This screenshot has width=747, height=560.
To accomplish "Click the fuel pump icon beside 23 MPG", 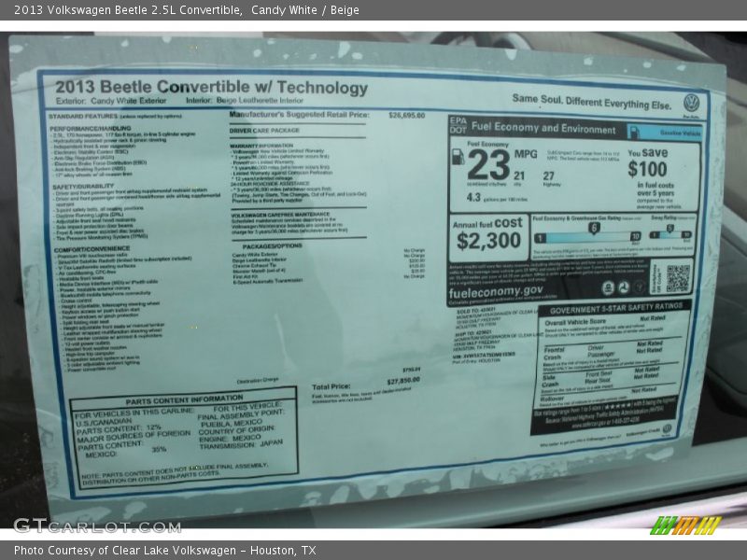I will pyautogui.click(x=458, y=157).
